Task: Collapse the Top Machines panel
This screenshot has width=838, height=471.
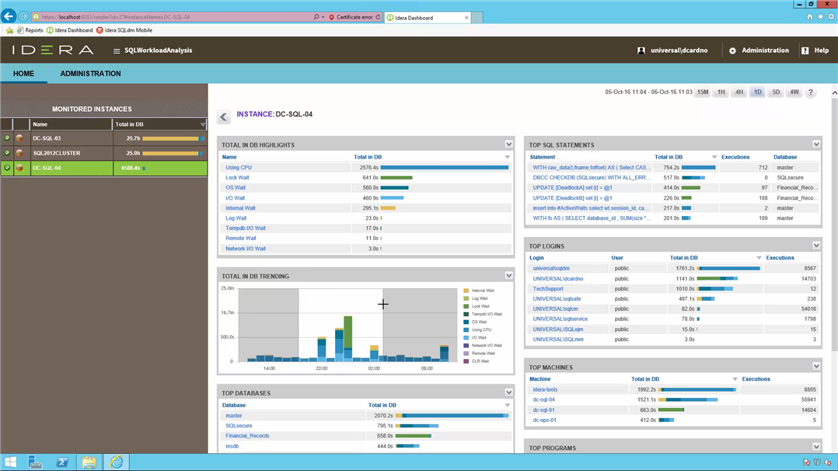Action: (816, 367)
